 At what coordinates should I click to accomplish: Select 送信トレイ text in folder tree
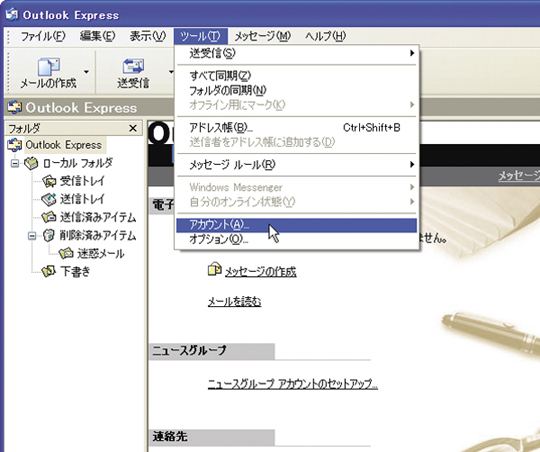pos(82,199)
